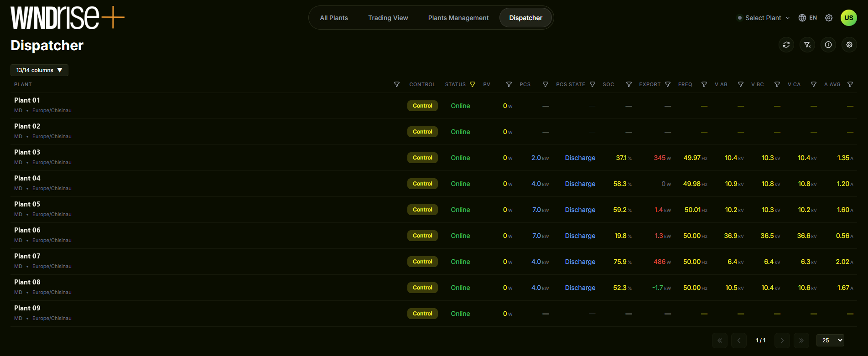The image size is (868, 356).
Task: Clear filters using the funnel-x icon
Action: 807,45
